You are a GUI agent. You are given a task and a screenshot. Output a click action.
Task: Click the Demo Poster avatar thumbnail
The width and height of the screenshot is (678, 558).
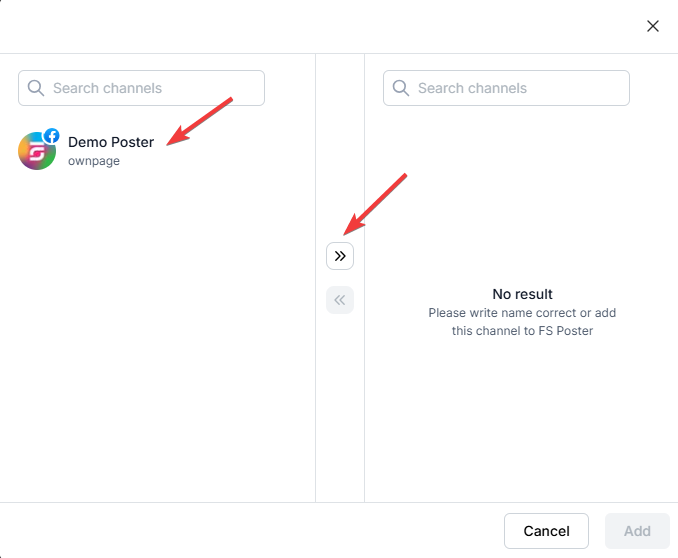point(37,151)
